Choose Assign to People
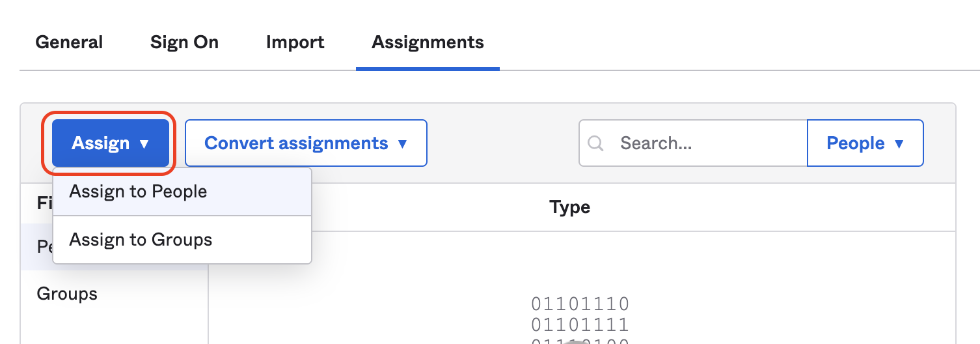980x344 pixels. (139, 192)
